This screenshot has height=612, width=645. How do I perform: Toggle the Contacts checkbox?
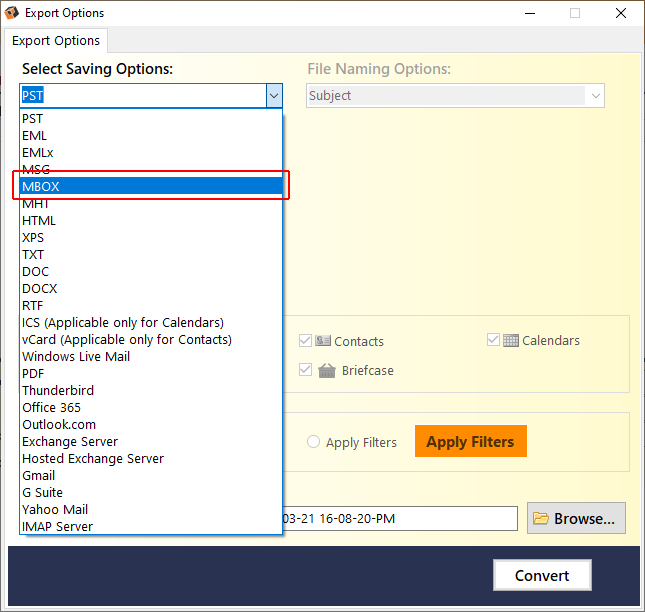(305, 341)
